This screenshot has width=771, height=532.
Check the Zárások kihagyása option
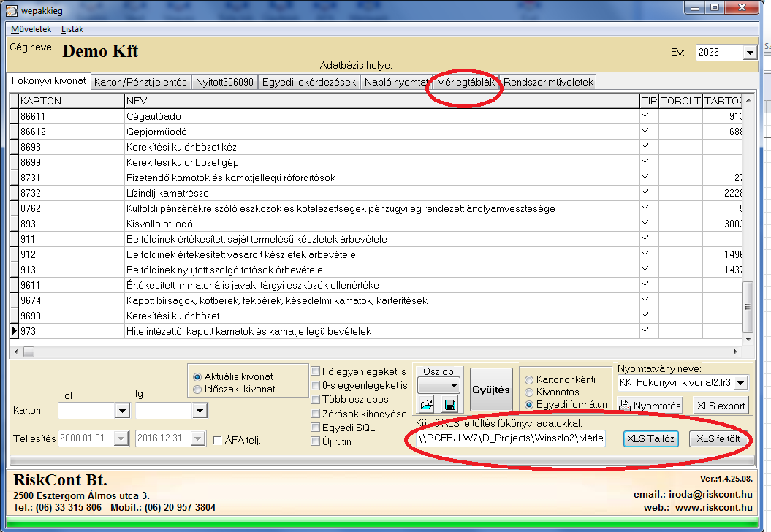tap(316, 414)
